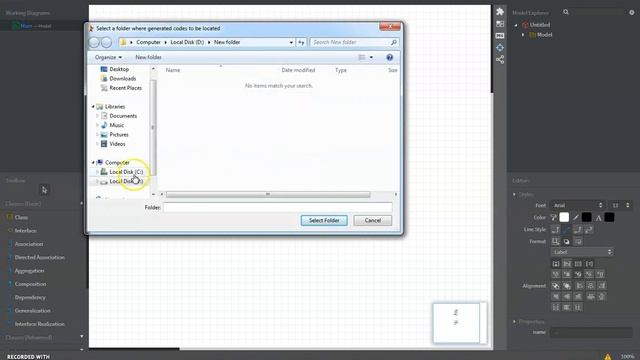This screenshot has height=360, width=640.
Task: Click the warning icon in the status bar
Action: click(x=608, y=357)
